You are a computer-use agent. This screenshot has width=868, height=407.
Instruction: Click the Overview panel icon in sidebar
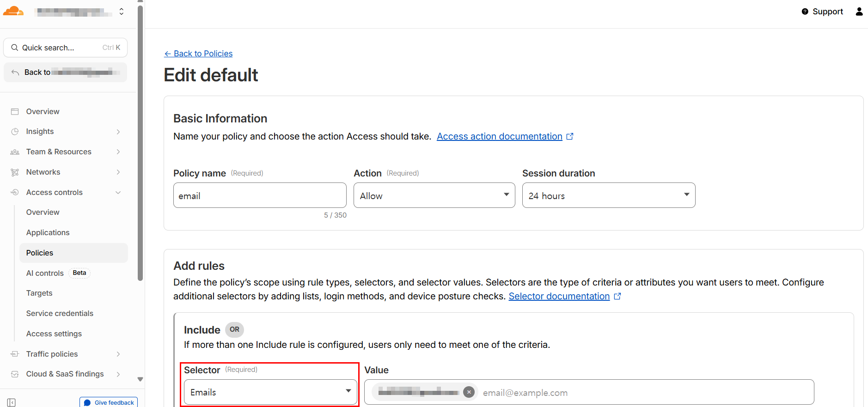click(15, 111)
